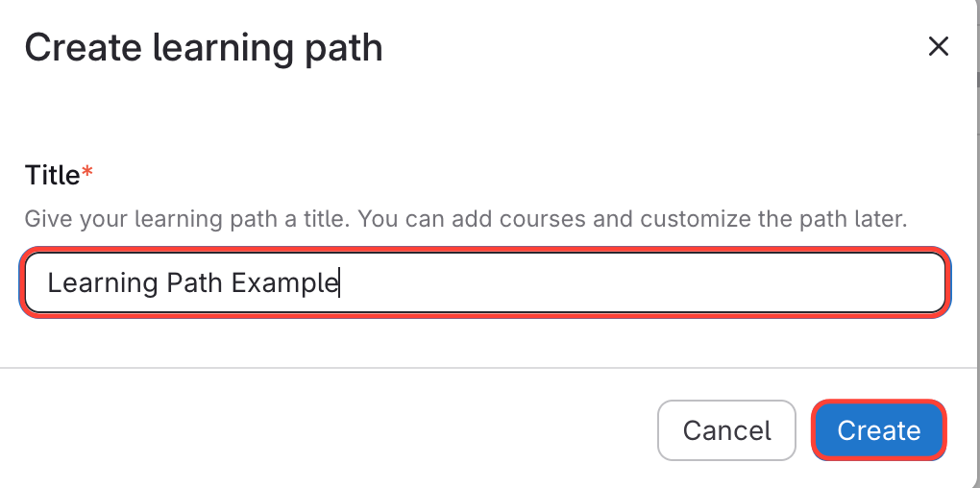Image resolution: width=980 pixels, height=488 pixels.
Task: Place cursor after "Example" in title field
Action: coord(338,283)
